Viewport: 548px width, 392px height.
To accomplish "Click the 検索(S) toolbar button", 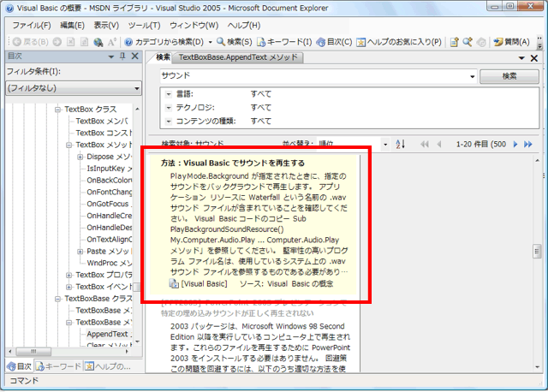I will pos(234,42).
